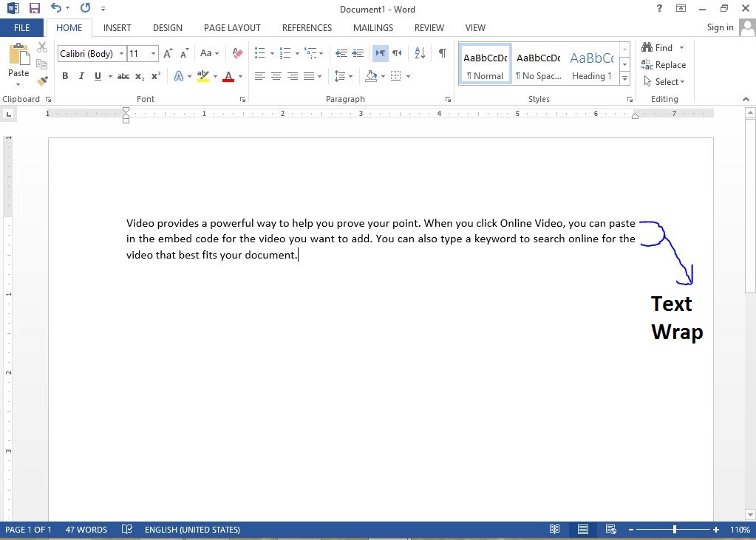756x540 pixels.
Task: Toggle underline formatting on
Action: click(97, 76)
